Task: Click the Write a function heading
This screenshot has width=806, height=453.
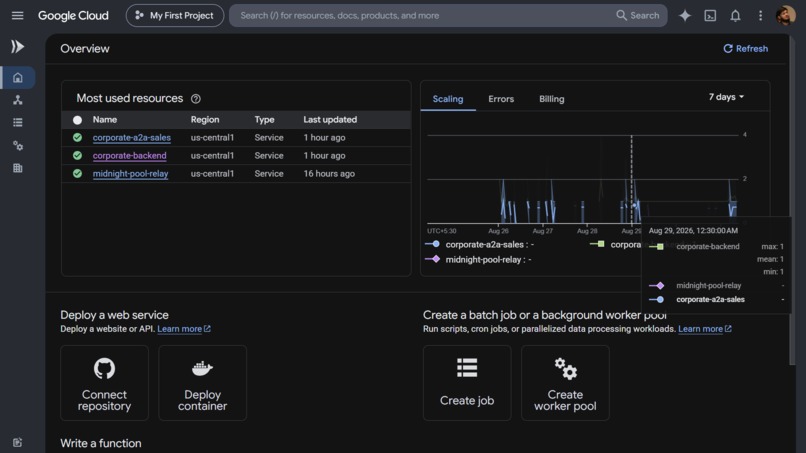Action: (101, 443)
